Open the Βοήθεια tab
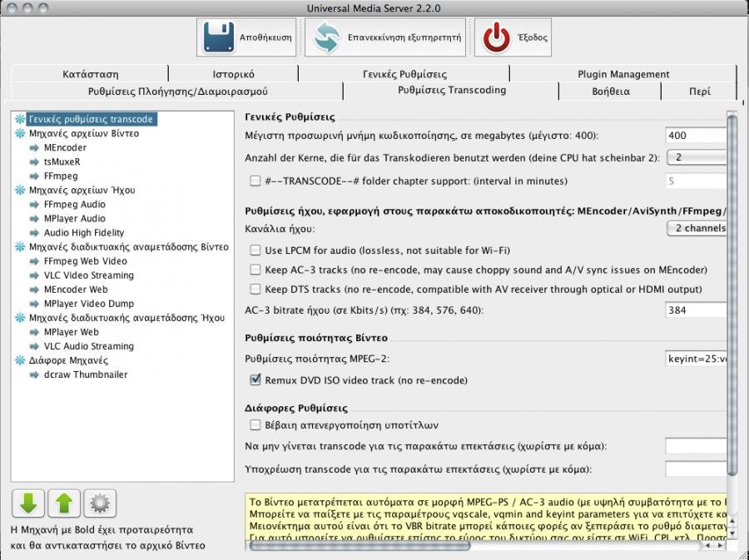 coord(610,92)
